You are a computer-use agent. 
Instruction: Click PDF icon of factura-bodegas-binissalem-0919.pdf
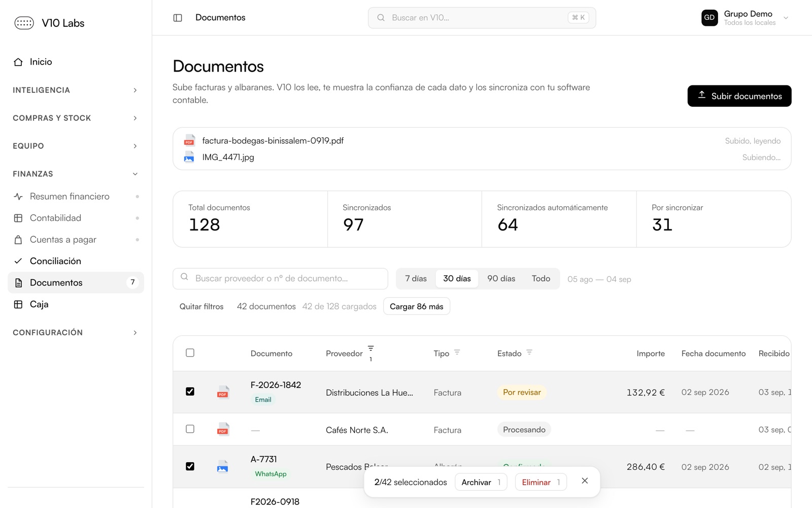pos(189,141)
